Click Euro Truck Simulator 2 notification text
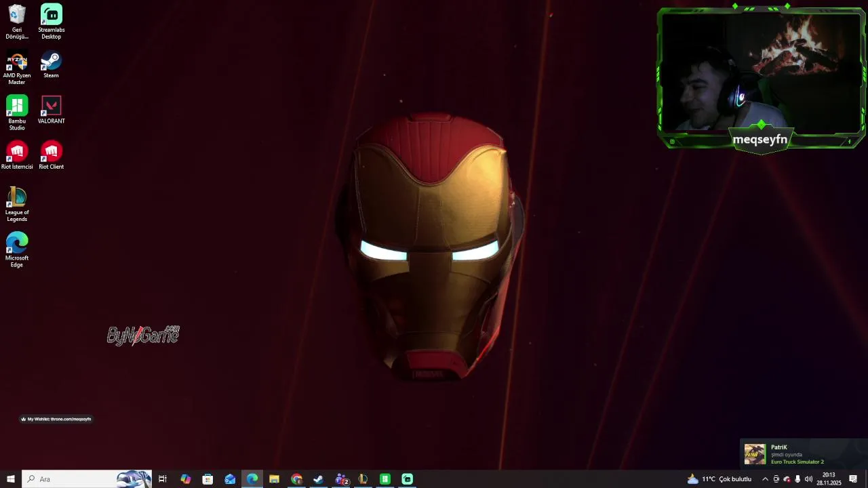This screenshot has width=868, height=488. click(797, 462)
